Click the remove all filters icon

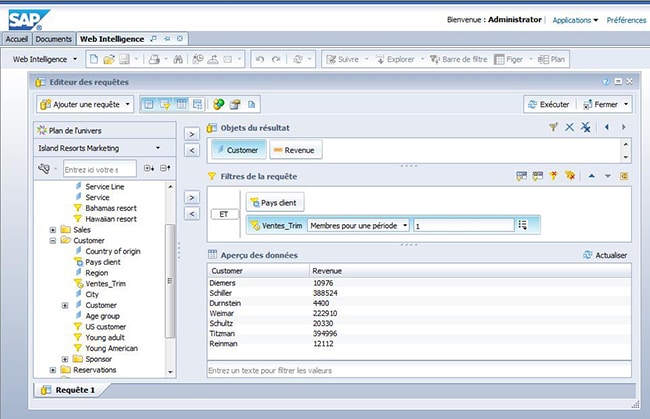click(570, 176)
